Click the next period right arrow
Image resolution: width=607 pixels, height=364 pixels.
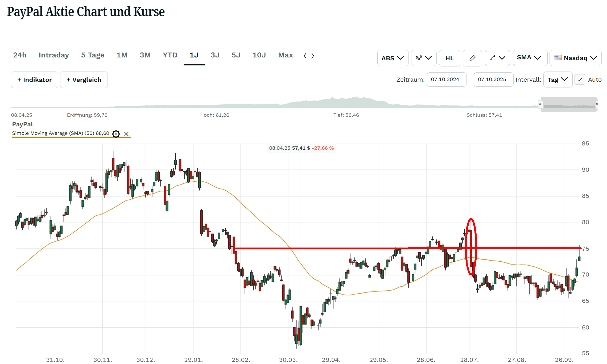click(313, 56)
